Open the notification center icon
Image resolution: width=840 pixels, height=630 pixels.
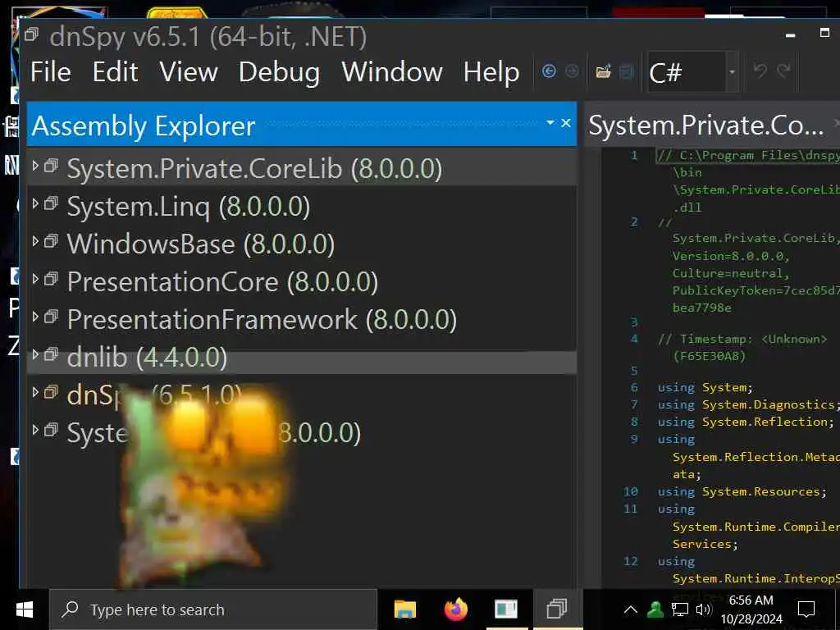(x=806, y=609)
